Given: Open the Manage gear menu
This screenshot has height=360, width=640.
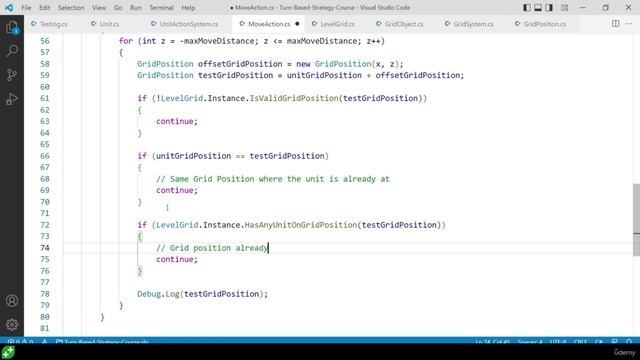Looking at the screenshot, I should [x=12, y=324].
